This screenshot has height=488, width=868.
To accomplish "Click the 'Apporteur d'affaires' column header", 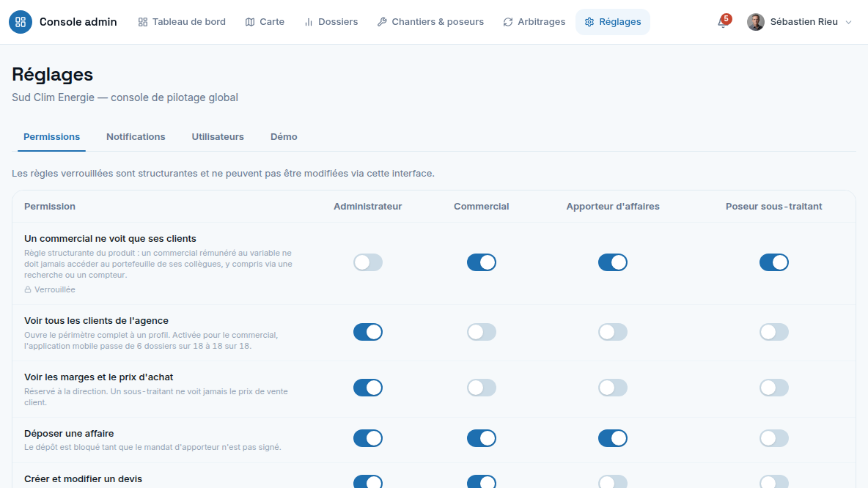I will click(x=613, y=207).
